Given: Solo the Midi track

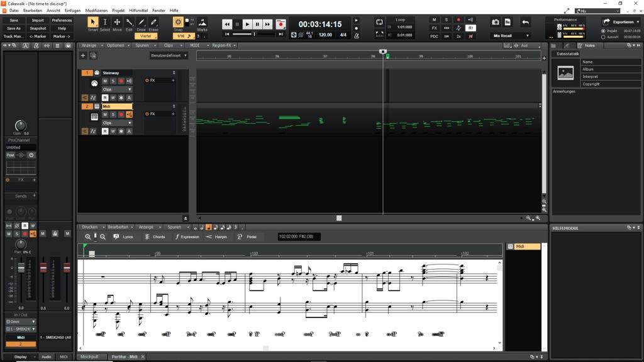Looking at the screenshot, I should point(113,114).
